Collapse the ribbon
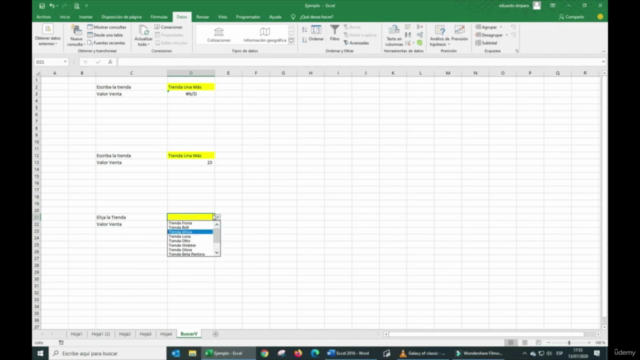This screenshot has height=360, width=640. [603, 51]
